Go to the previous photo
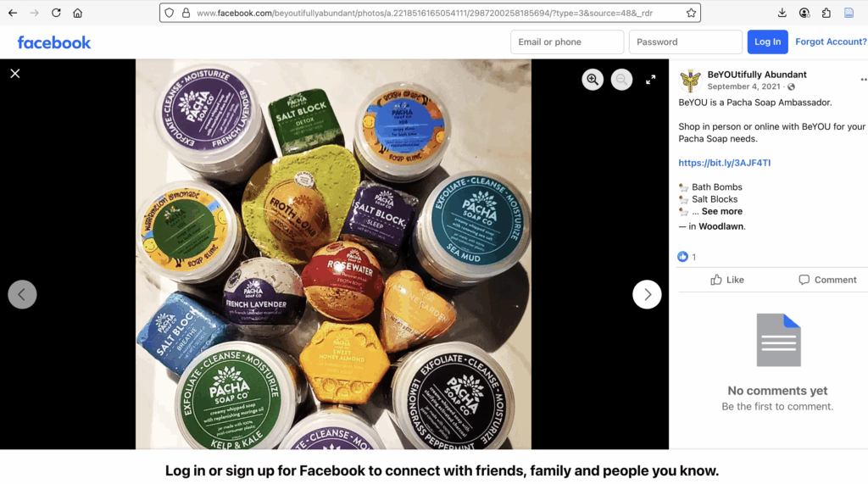This screenshot has width=868, height=484. (22, 295)
